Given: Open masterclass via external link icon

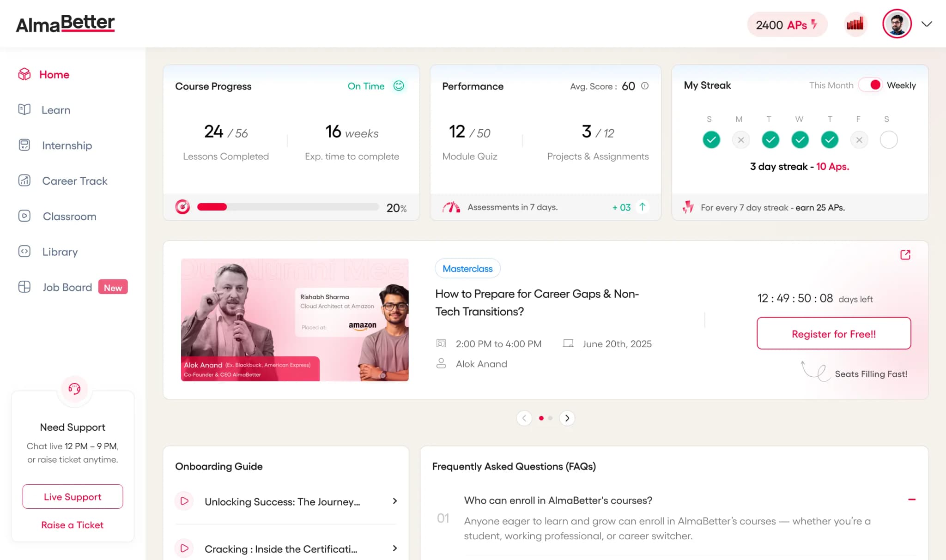Looking at the screenshot, I should (905, 255).
